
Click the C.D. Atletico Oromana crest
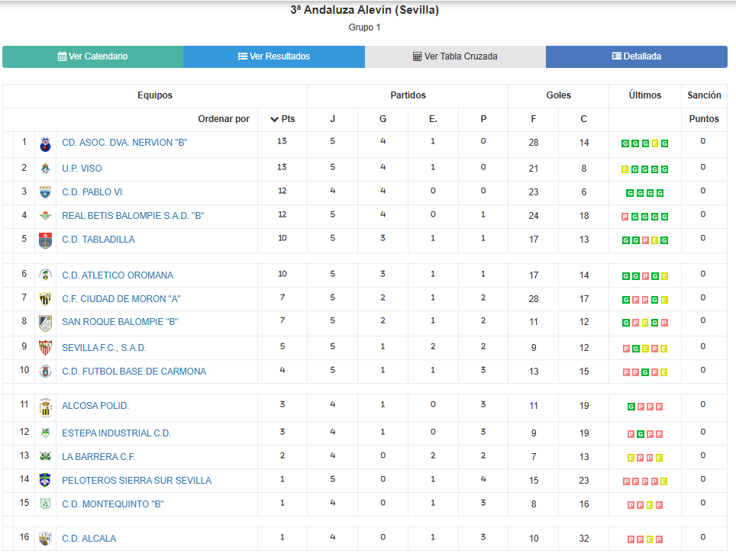tap(45, 275)
